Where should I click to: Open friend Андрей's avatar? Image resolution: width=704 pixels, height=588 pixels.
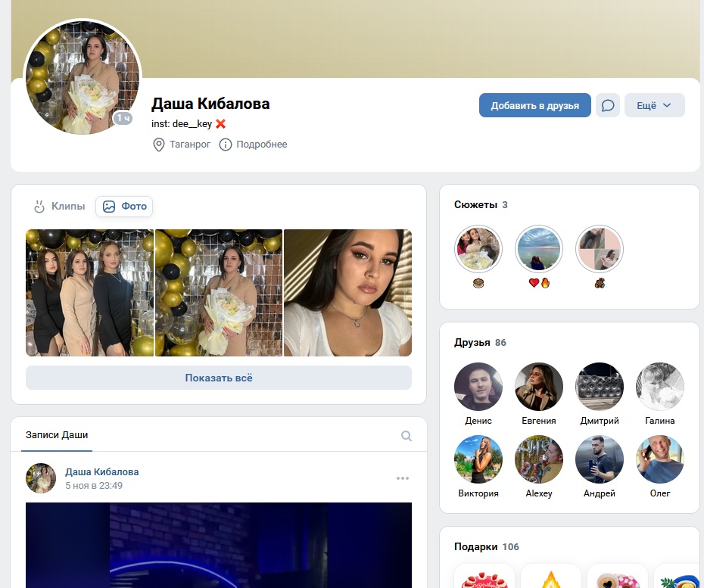[600, 459]
